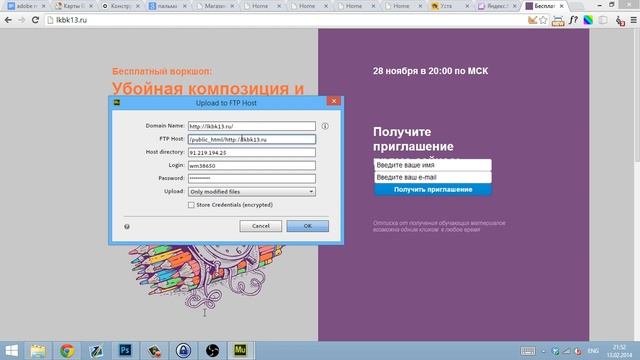Switch to the 'Магазин' browser tab
This screenshot has width=640, height=360.
[214, 6]
